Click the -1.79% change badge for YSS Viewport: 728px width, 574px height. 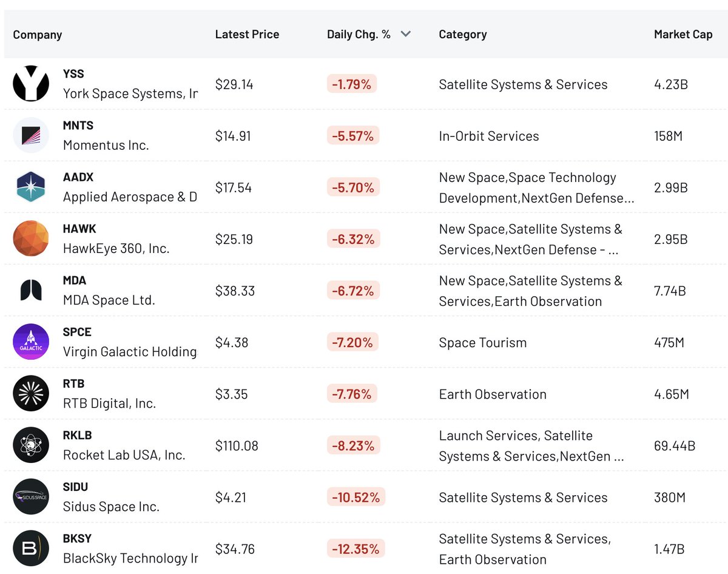[x=352, y=84]
